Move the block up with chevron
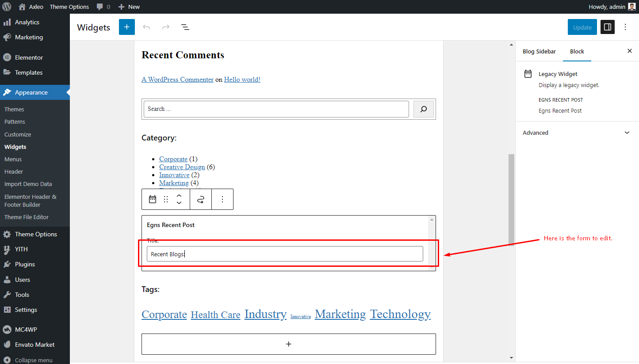The width and height of the screenshot is (639, 364). [x=179, y=195]
